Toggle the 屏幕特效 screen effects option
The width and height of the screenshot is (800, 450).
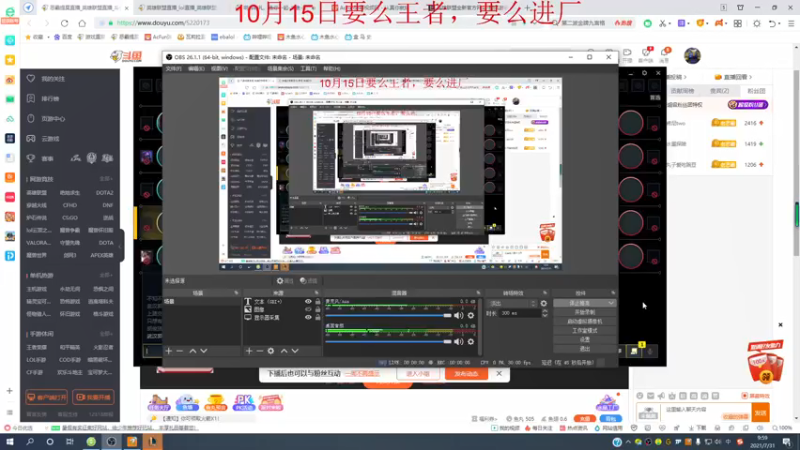pos(755,396)
